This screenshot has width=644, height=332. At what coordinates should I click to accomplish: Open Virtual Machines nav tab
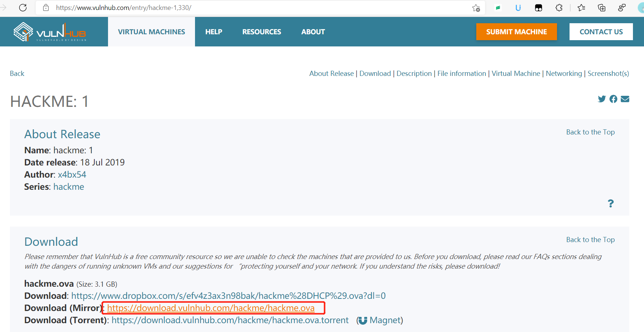pos(152,32)
